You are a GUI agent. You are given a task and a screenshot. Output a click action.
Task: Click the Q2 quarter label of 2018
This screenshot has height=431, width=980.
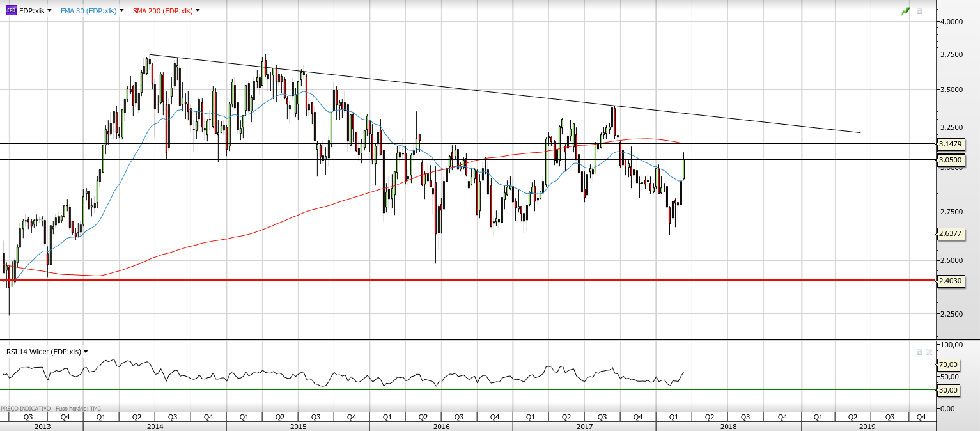coord(710,417)
